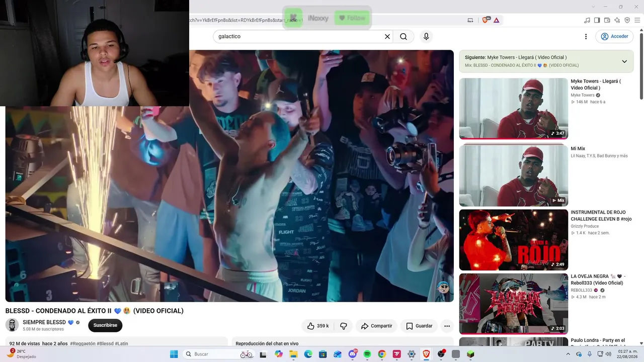The image size is (644, 362).
Task: Share the video via Compartir button
Action: (x=376, y=326)
